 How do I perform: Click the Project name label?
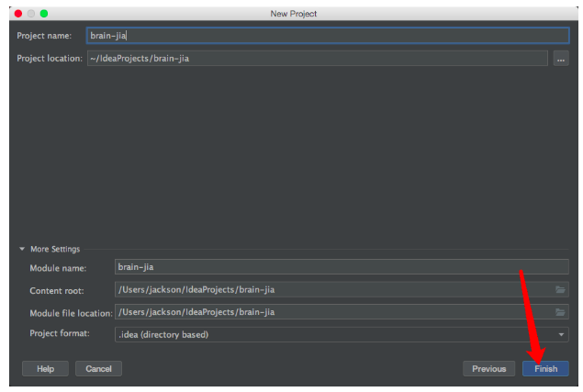(44, 36)
